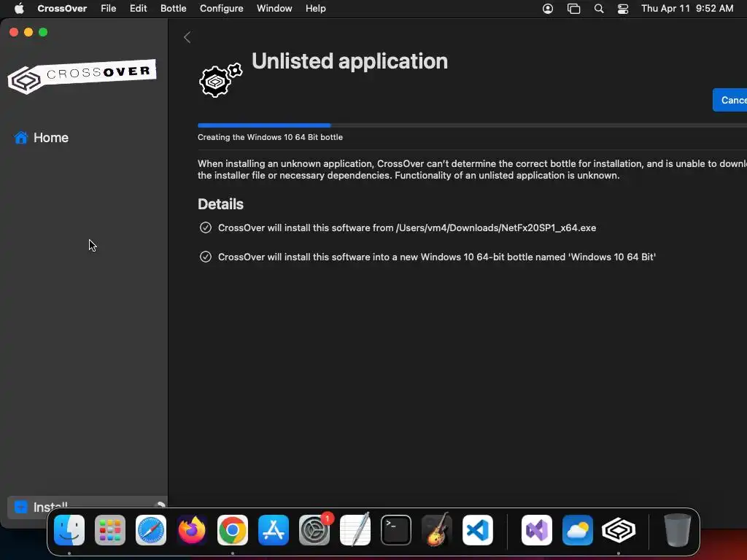Image resolution: width=747 pixels, height=560 pixels.
Task: Open the Apple menu
Action: (19, 9)
